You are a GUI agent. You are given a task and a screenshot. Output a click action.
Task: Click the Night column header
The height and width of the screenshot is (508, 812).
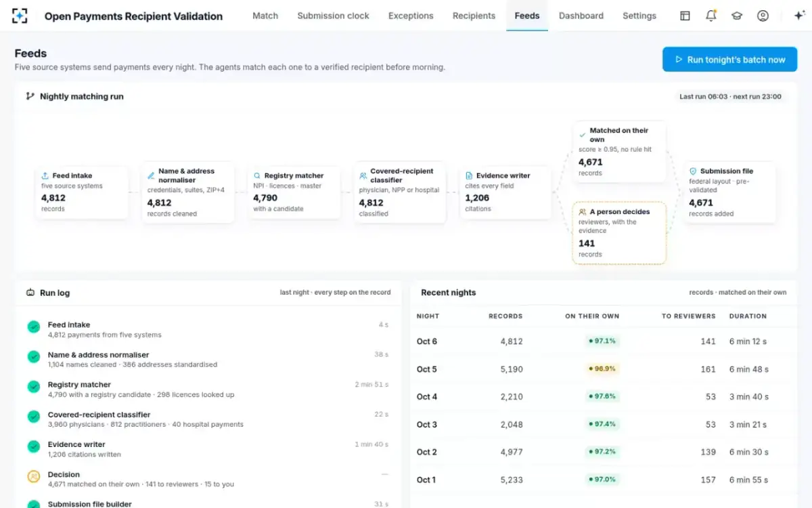click(428, 316)
